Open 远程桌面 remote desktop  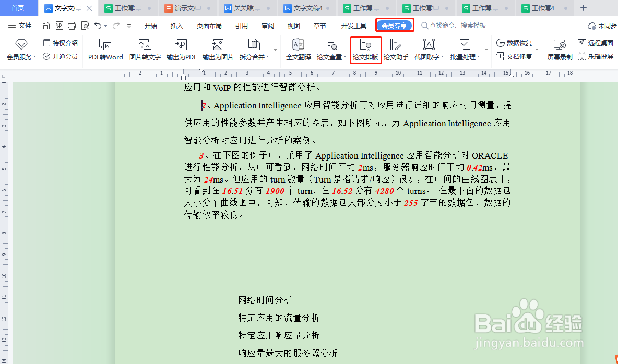(595, 43)
